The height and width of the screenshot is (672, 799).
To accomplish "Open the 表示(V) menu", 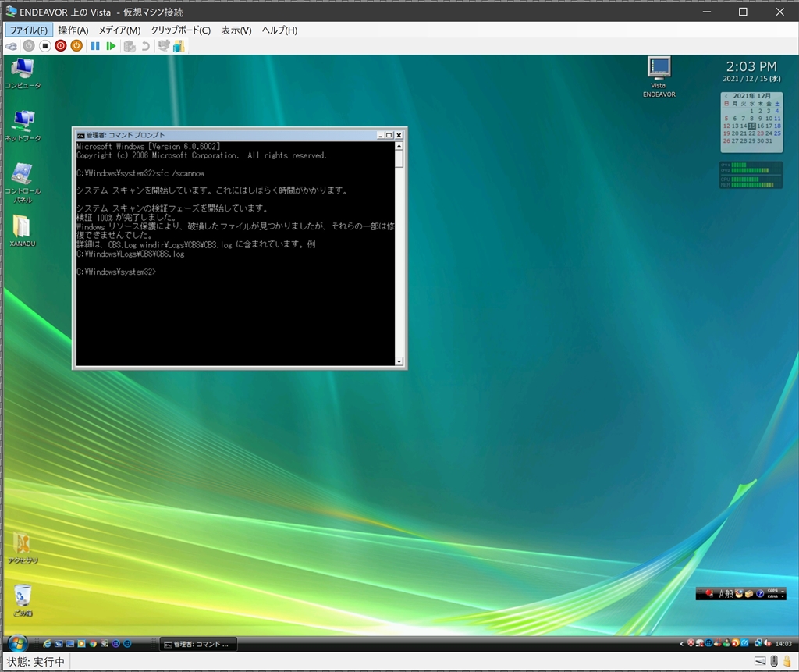I will coord(236,30).
